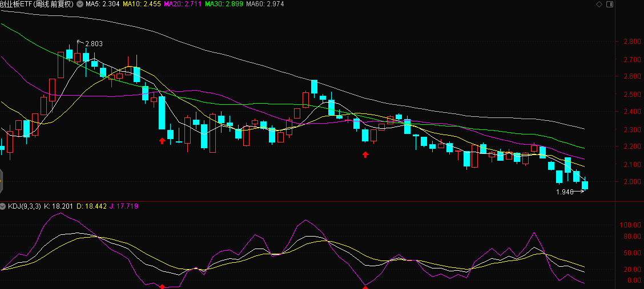Click the diamond icon at top right
Image resolution: width=644 pixels, height=289 pixels.
coord(599,4)
